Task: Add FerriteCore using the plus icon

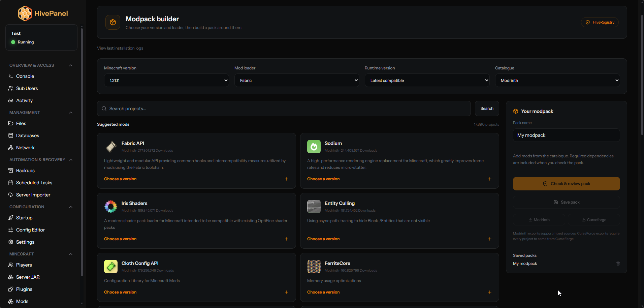Action: click(x=490, y=292)
